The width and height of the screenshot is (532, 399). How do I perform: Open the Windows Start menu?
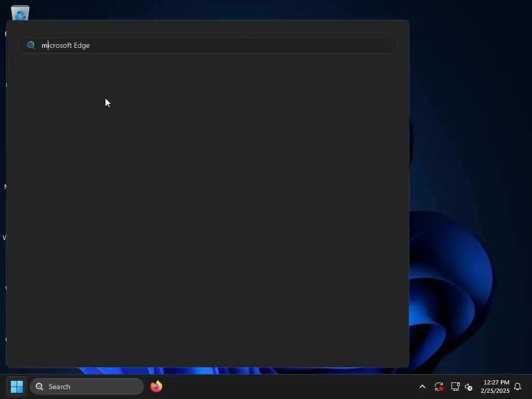tap(17, 387)
